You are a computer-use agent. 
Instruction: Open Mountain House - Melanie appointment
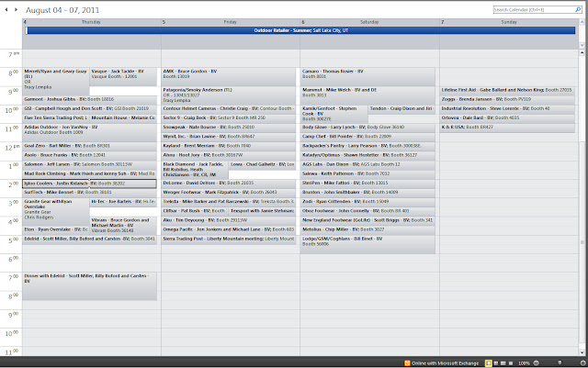pyautogui.click(x=123, y=118)
